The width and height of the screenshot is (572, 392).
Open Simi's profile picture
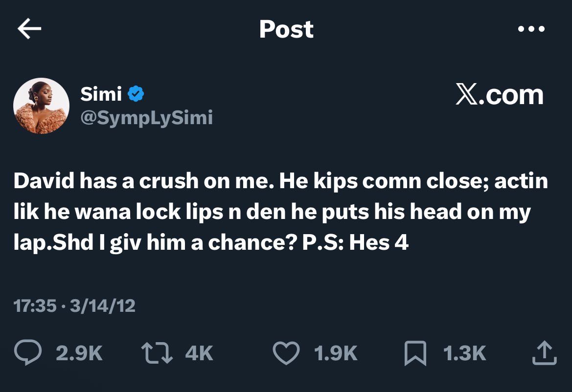tap(41, 106)
